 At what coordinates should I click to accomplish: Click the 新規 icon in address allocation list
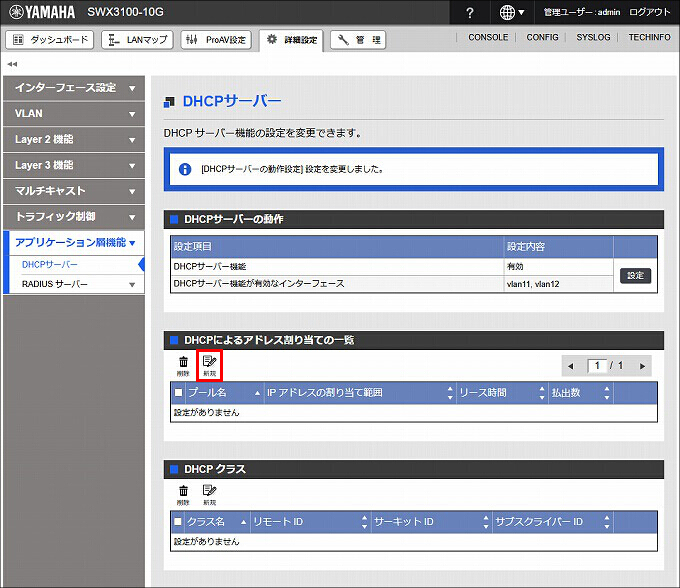pyautogui.click(x=209, y=366)
